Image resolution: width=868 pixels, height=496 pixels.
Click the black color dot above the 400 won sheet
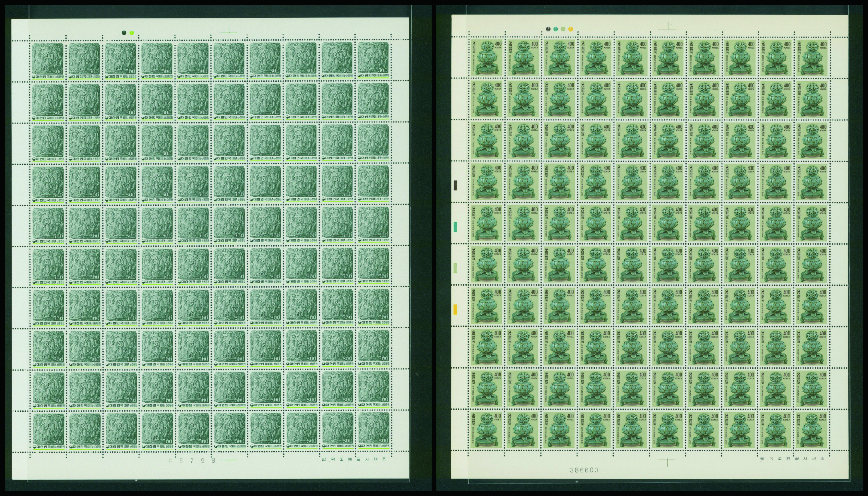click(548, 29)
